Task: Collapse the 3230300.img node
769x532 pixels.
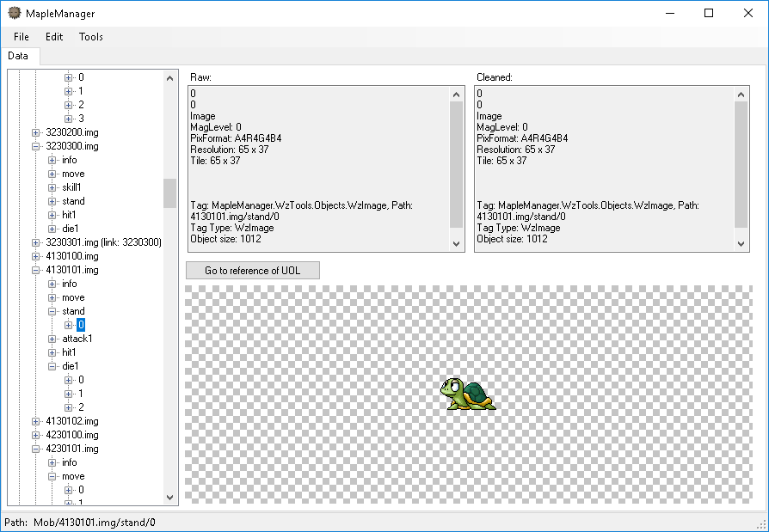Action: click(x=35, y=146)
